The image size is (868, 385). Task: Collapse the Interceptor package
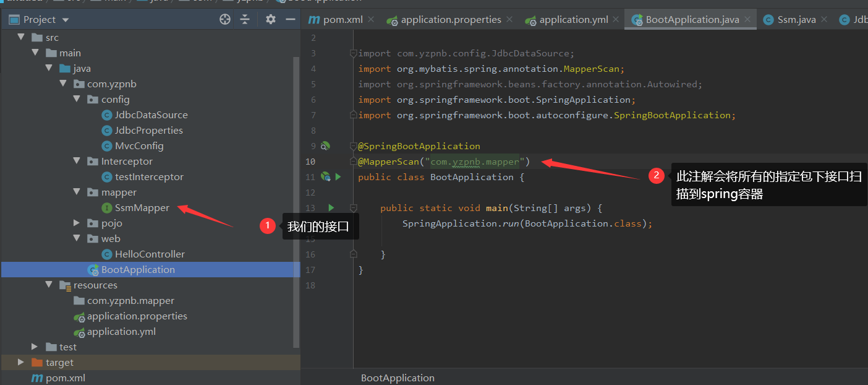77,161
